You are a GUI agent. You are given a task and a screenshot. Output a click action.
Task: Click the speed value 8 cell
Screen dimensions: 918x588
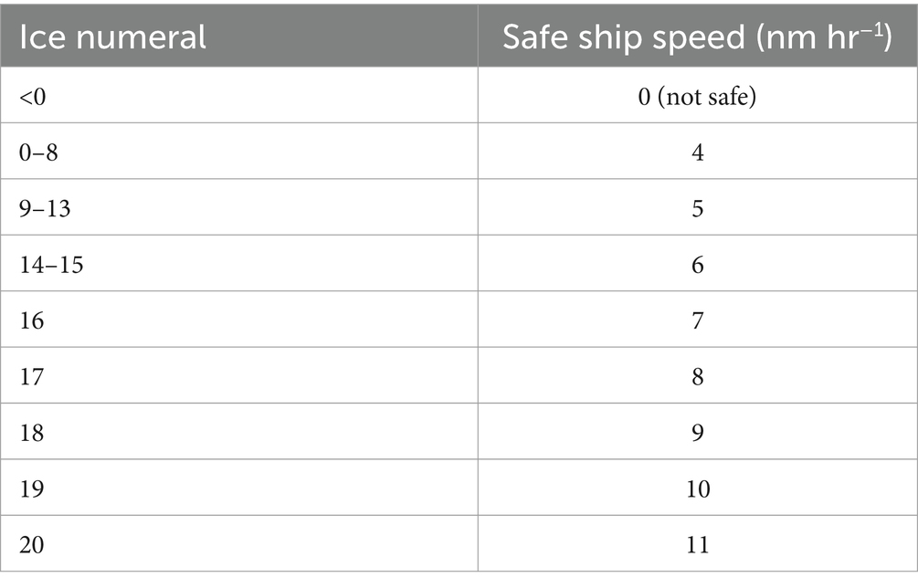click(698, 375)
